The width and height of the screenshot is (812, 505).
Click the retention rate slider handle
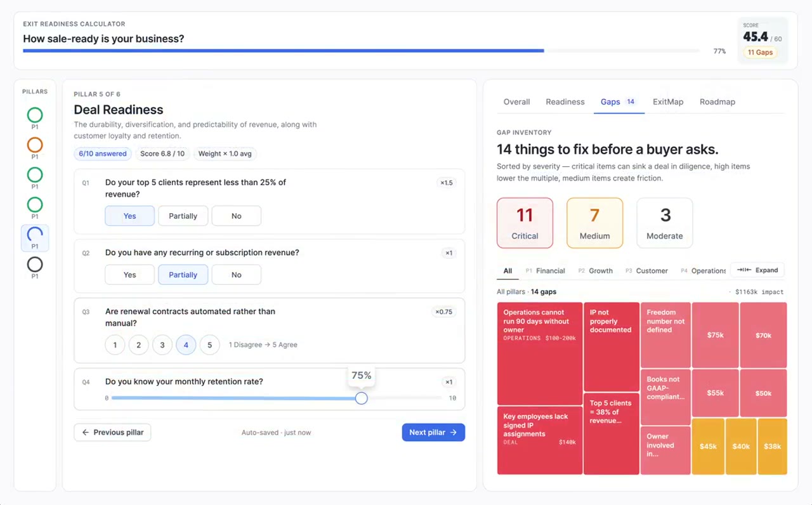(x=361, y=398)
